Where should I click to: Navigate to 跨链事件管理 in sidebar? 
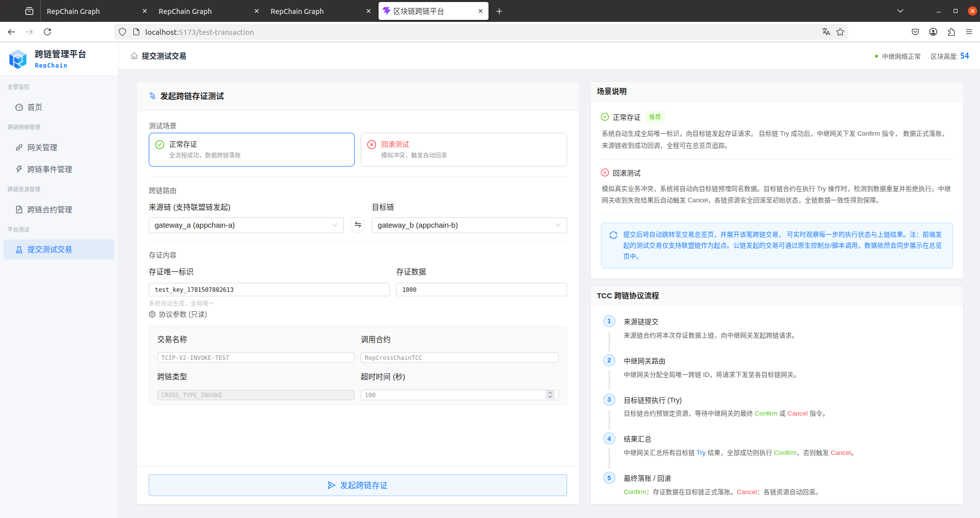tap(59, 170)
